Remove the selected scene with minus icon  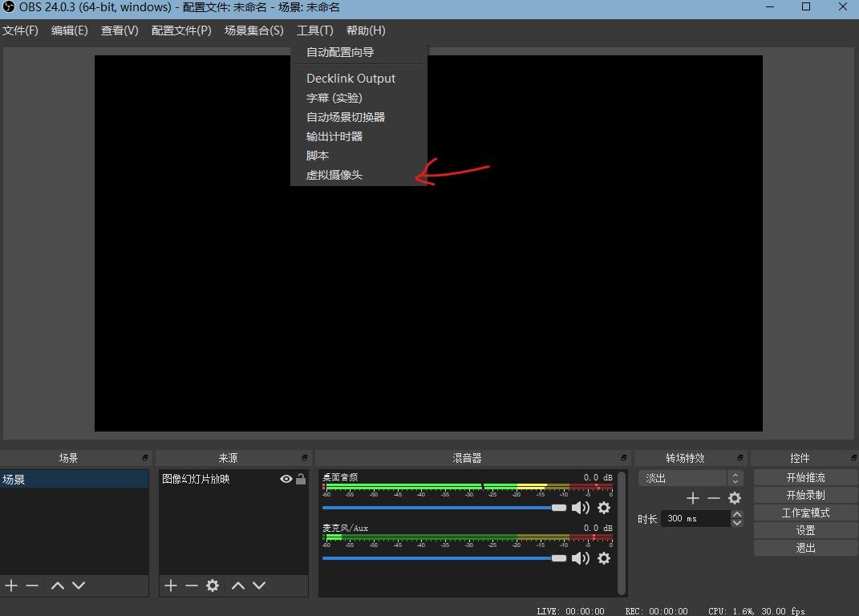pos(32,586)
